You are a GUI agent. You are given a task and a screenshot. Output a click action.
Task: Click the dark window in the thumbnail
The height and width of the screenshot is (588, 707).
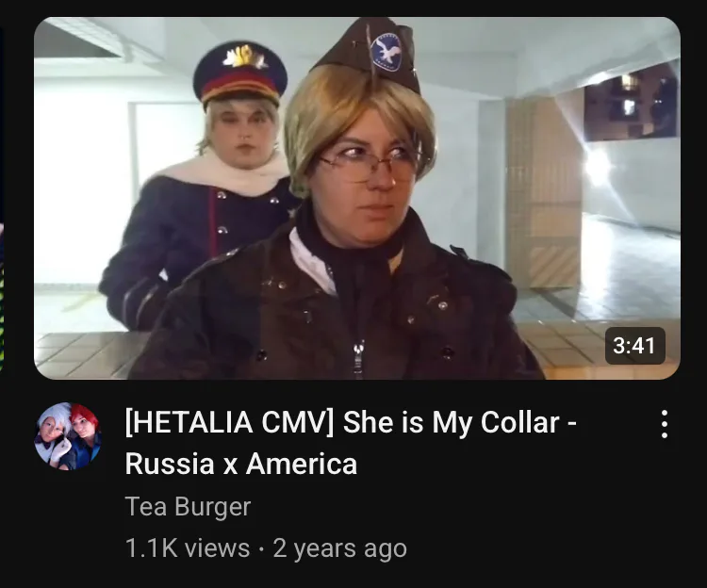pos(630,104)
